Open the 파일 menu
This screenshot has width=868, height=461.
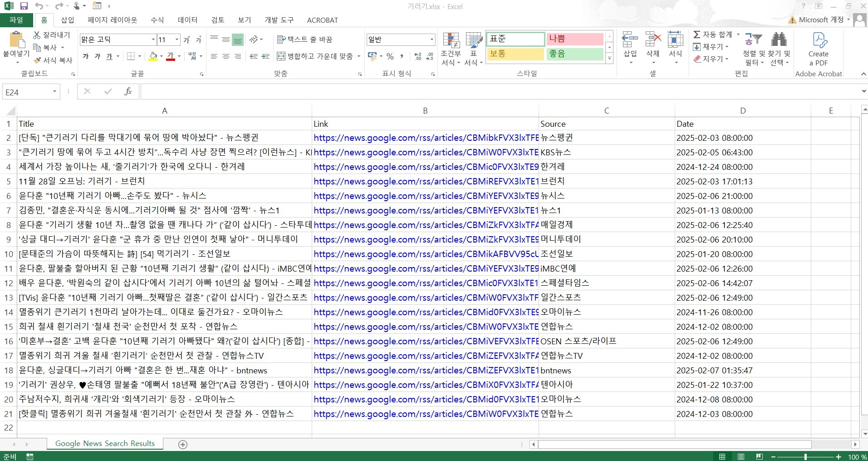16,20
